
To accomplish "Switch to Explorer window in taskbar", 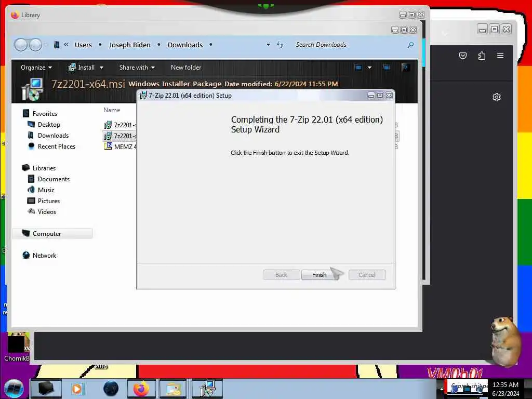I will click(x=174, y=389).
